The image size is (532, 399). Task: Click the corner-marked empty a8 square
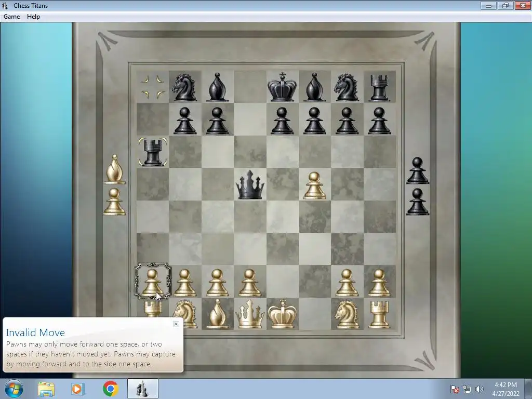pos(152,87)
